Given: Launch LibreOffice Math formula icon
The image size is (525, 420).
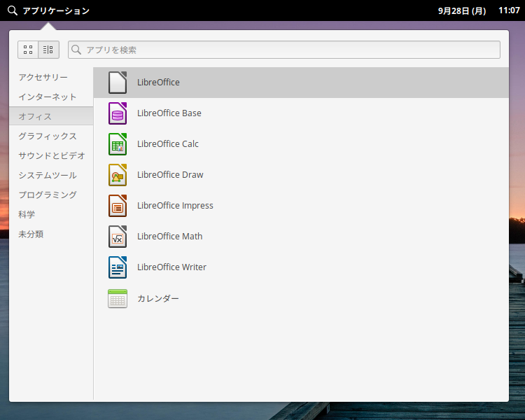Looking at the screenshot, I should click(x=118, y=237).
